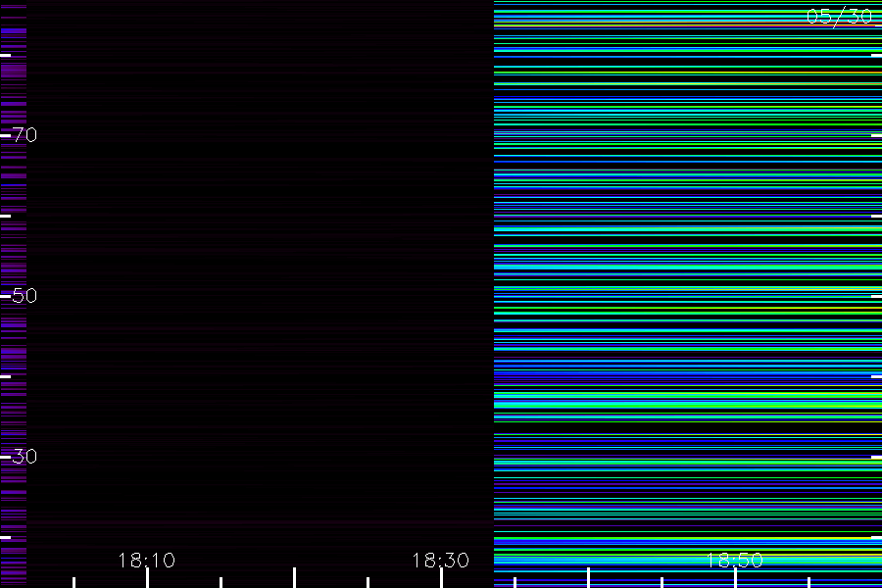Click the 18:30 time axis label
Image resolution: width=882 pixels, height=588 pixels.
tap(440, 560)
